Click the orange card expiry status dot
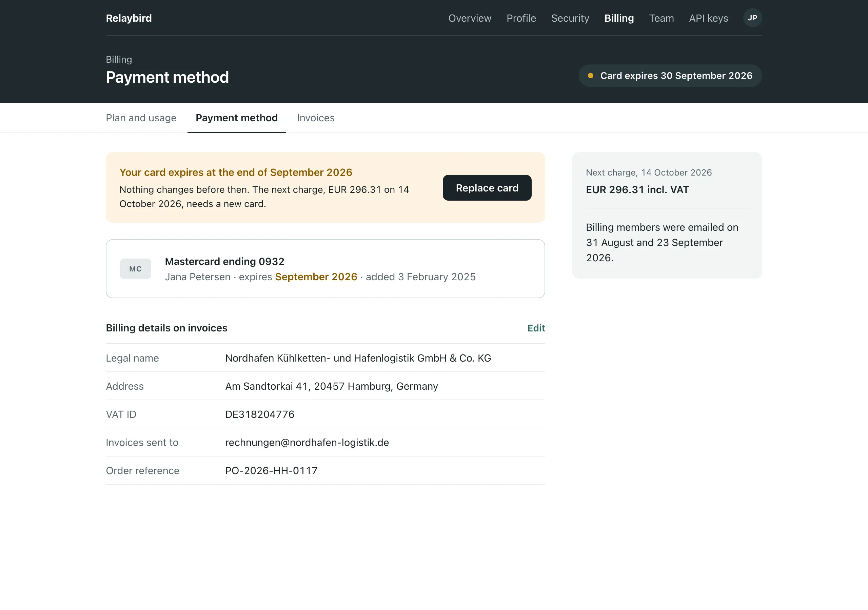Image resolution: width=868 pixels, height=610 pixels. [x=591, y=76]
